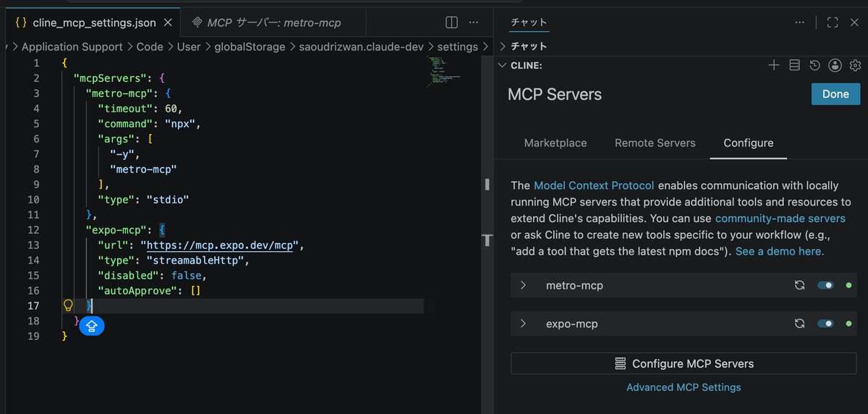Open Cline MCP servers stack icon
The width and height of the screenshot is (868, 414).
[x=794, y=65]
